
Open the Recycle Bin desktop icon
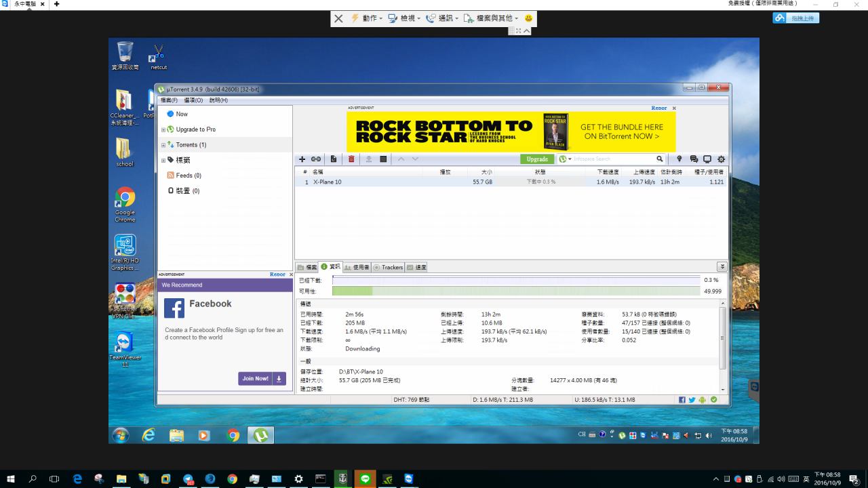125,56
